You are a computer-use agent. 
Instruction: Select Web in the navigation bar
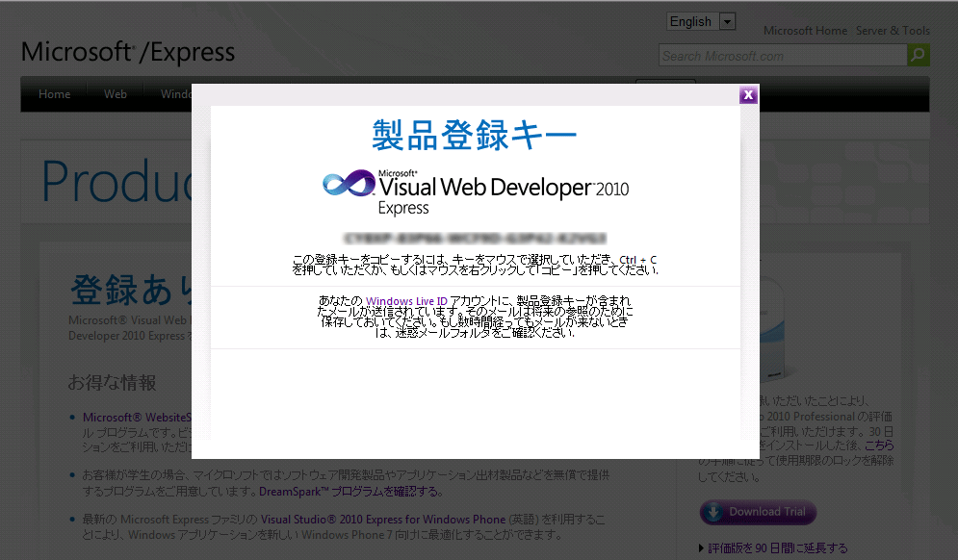point(116,94)
